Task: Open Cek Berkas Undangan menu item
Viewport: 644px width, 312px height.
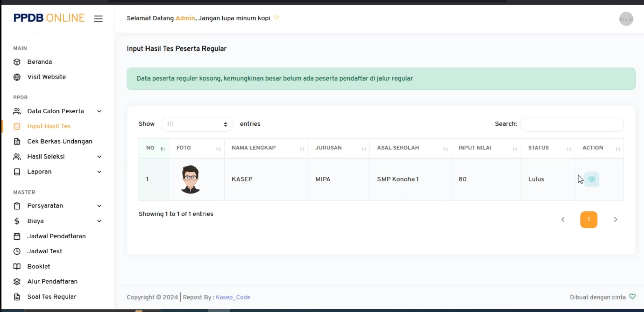Action: coord(60,141)
